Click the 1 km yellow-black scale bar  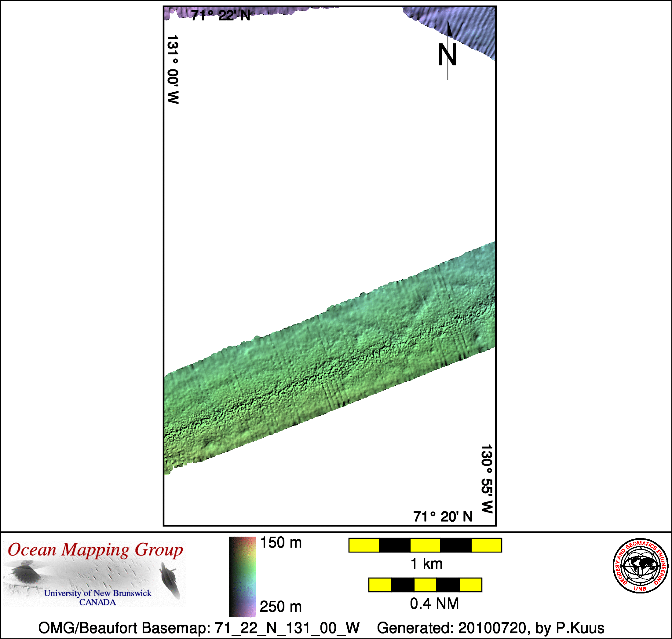point(425,545)
